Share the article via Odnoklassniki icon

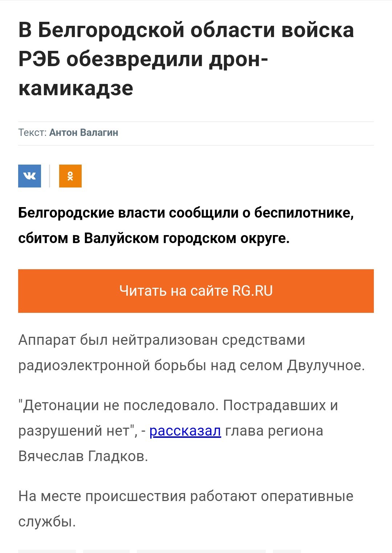[x=70, y=176]
